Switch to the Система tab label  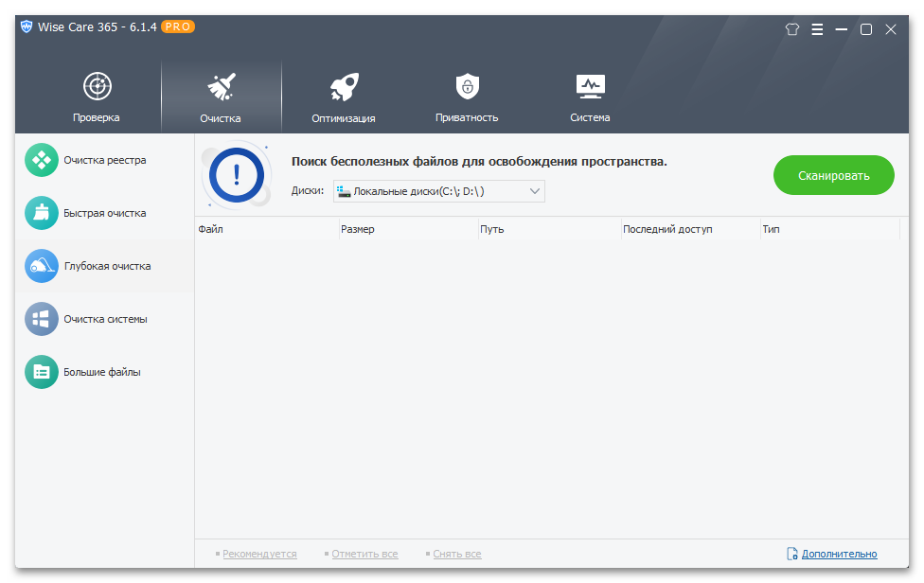pos(590,117)
